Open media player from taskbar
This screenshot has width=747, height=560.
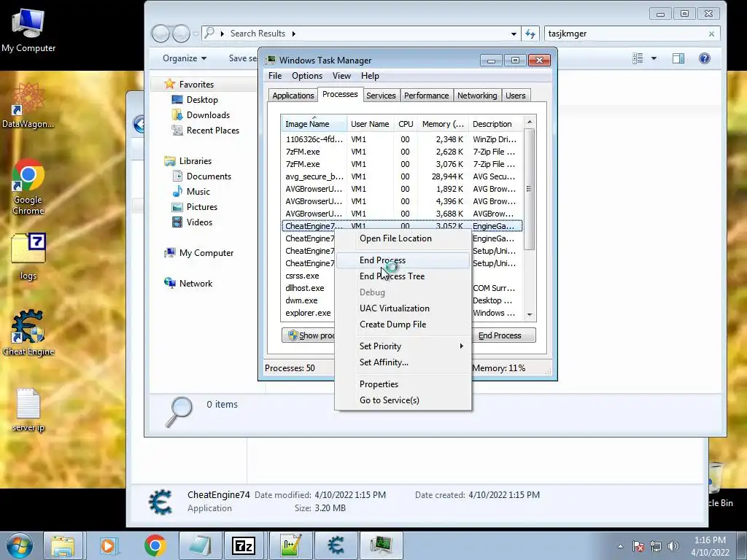click(x=109, y=545)
